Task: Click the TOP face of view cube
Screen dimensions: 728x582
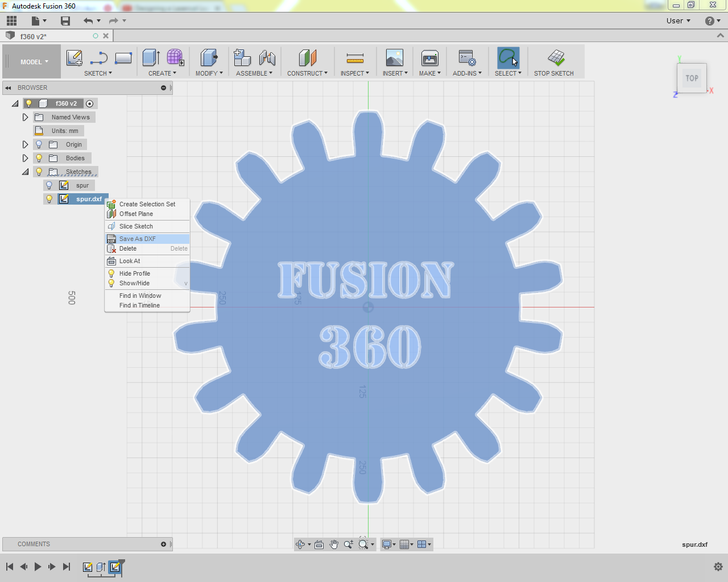Action: 692,78
